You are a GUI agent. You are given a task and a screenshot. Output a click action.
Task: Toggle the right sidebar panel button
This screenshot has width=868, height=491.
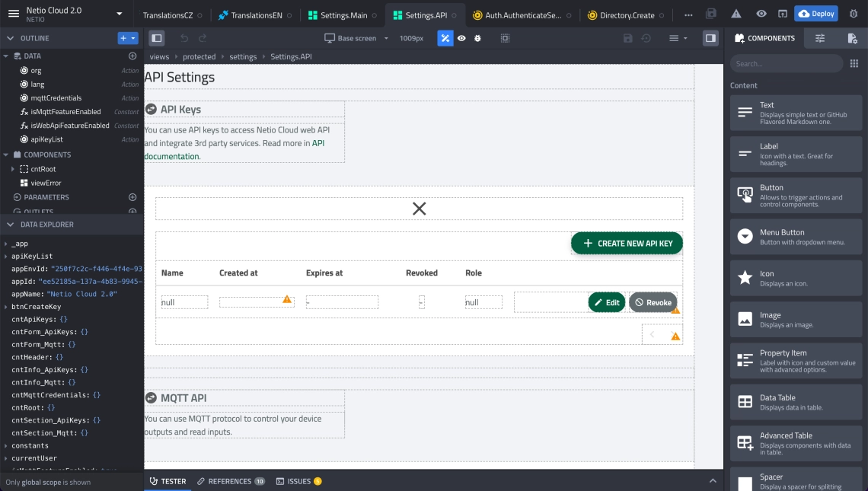[710, 38]
